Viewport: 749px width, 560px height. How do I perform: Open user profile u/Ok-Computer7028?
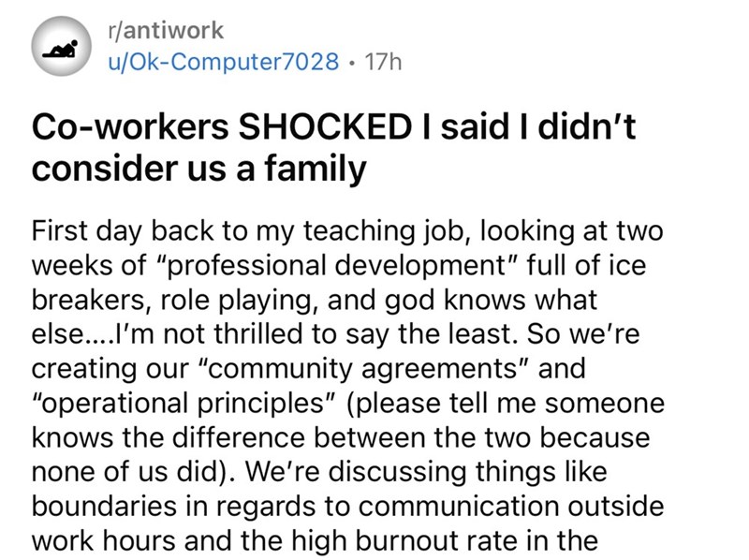pyautogui.click(x=224, y=62)
